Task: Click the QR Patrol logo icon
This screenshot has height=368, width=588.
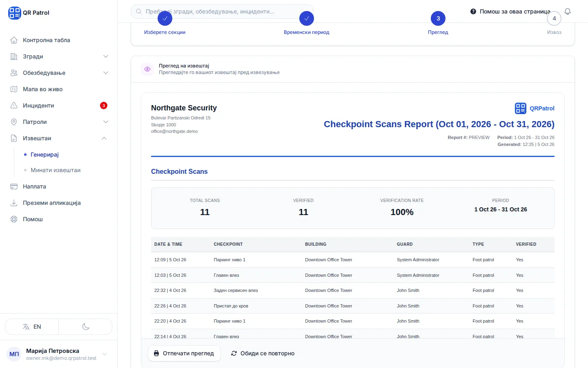Action: pos(14,13)
